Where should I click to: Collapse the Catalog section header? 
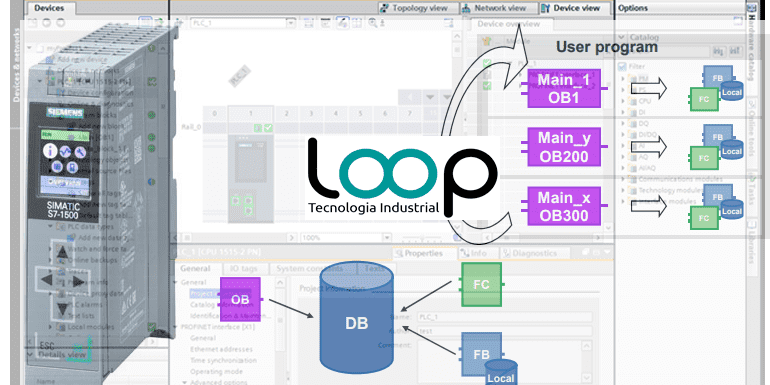[621, 37]
